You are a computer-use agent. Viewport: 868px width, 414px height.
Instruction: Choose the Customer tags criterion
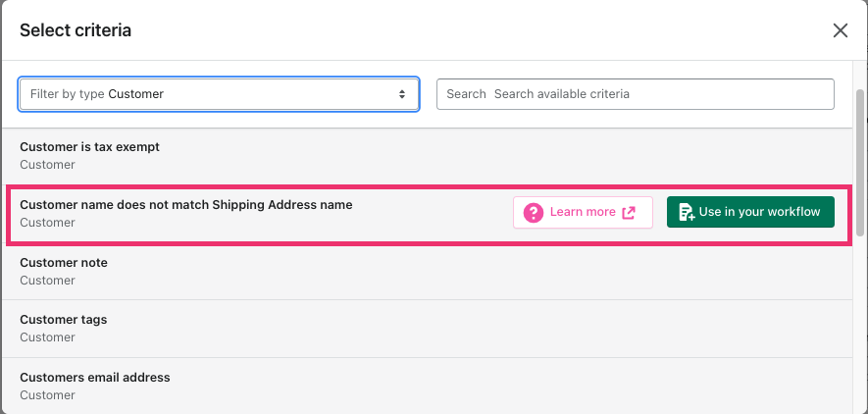[427, 329]
